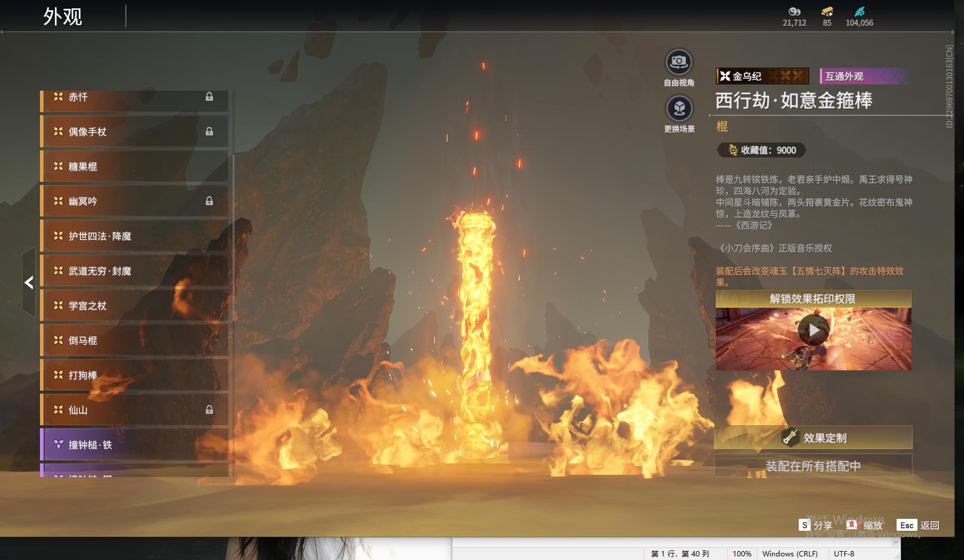964x560 pixels.
Task: Click the 外观 page title
Action: point(63,17)
